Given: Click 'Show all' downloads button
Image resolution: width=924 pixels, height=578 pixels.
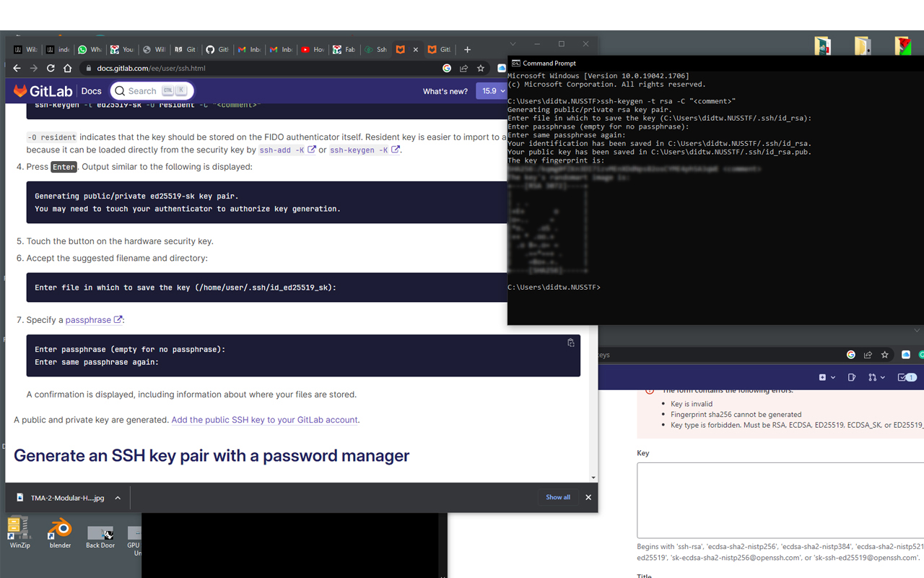Looking at the screenshot, I should 558,497.
